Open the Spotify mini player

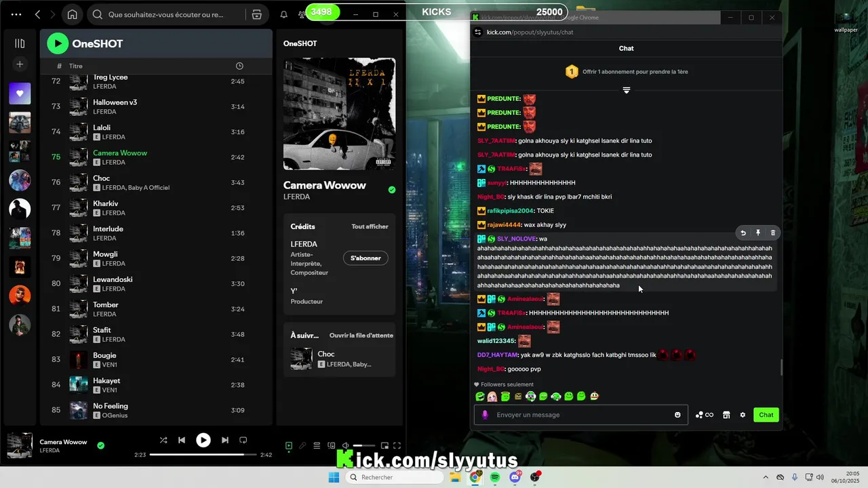(384, 445)
